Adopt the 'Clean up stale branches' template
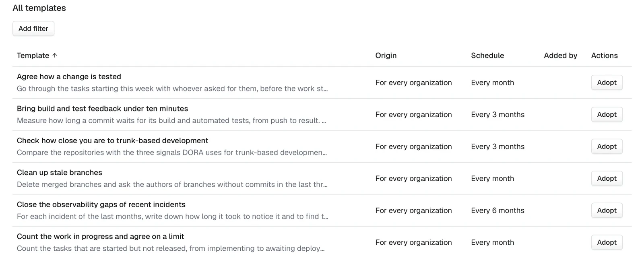 point(607,178)
